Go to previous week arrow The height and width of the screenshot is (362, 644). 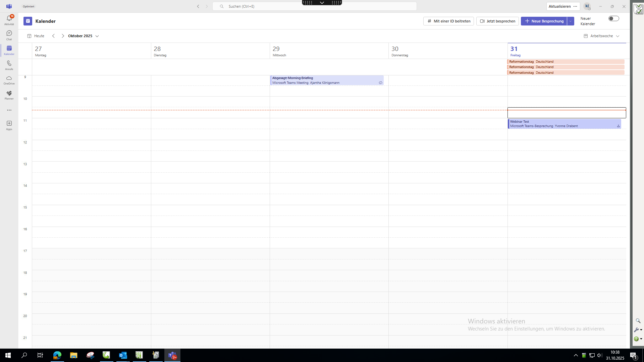pyautogui.click(x=53, y=36)
